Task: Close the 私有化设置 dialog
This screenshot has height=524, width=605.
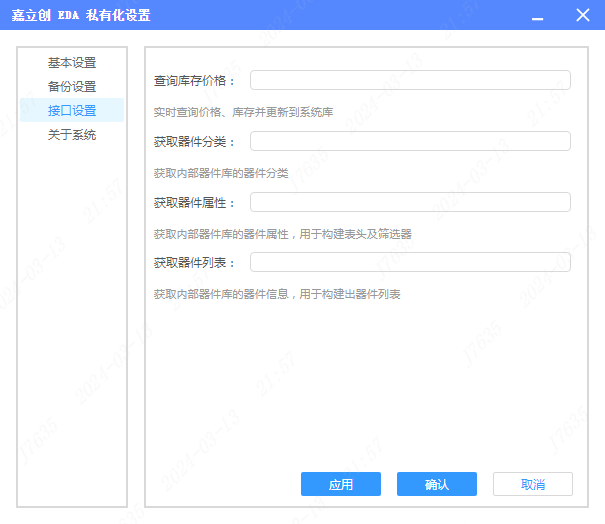Action: click(583, 15)
